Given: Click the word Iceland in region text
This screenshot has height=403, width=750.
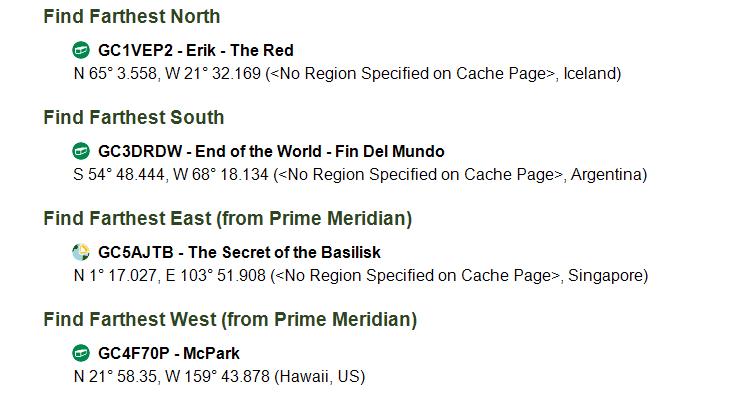Looking at the screenshot, I should [589, 74].
